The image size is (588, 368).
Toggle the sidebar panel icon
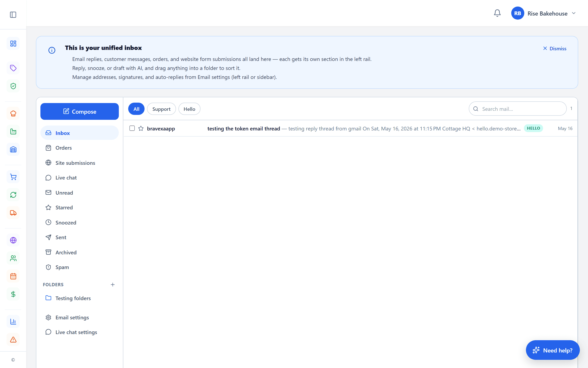click(13, 15)
